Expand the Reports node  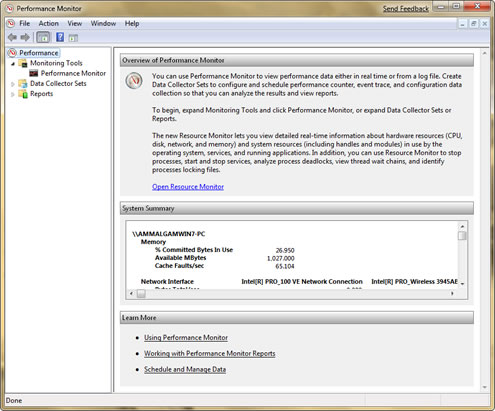click(x=13, y=94)
